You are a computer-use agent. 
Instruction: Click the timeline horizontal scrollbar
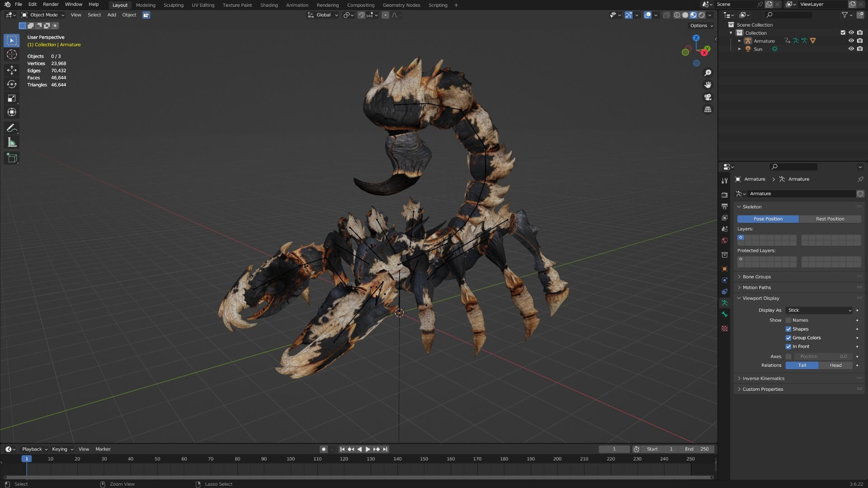358,477
